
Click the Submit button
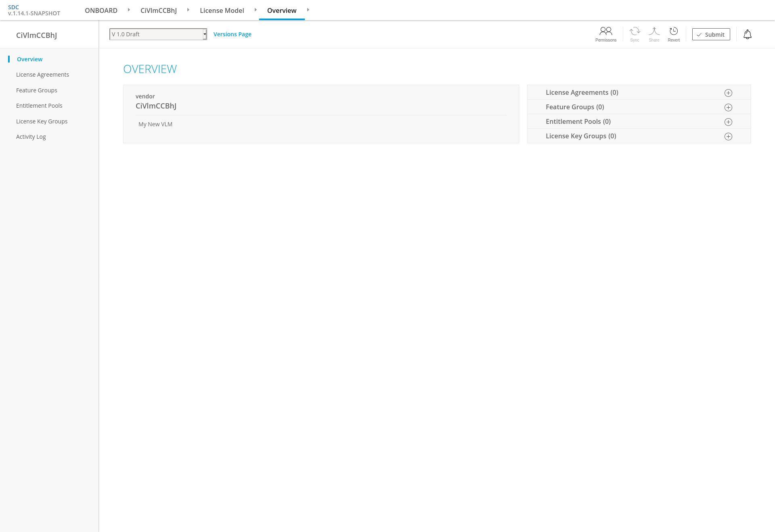pyautogui.click(x=711, y=35)
